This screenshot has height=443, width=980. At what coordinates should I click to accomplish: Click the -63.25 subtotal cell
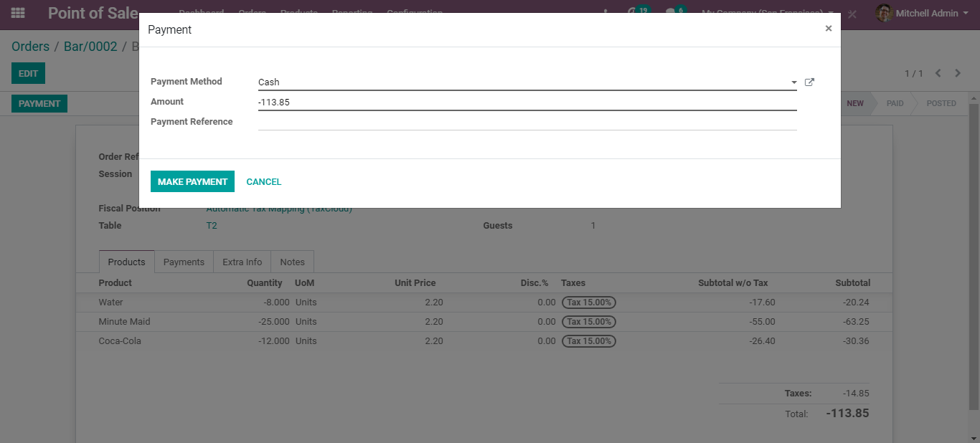(x=857, y=322)
